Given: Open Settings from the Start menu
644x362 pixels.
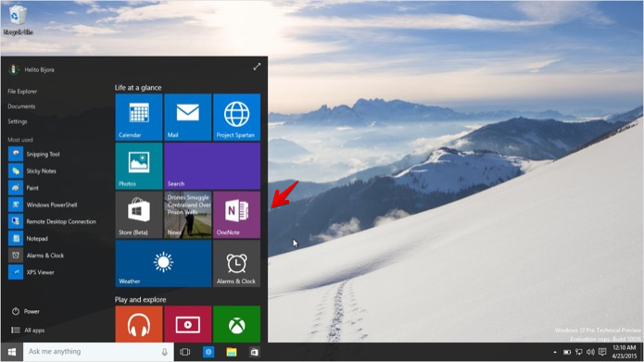Looking at the screenshot, I should pyautogui.click(x=18, y=121).
